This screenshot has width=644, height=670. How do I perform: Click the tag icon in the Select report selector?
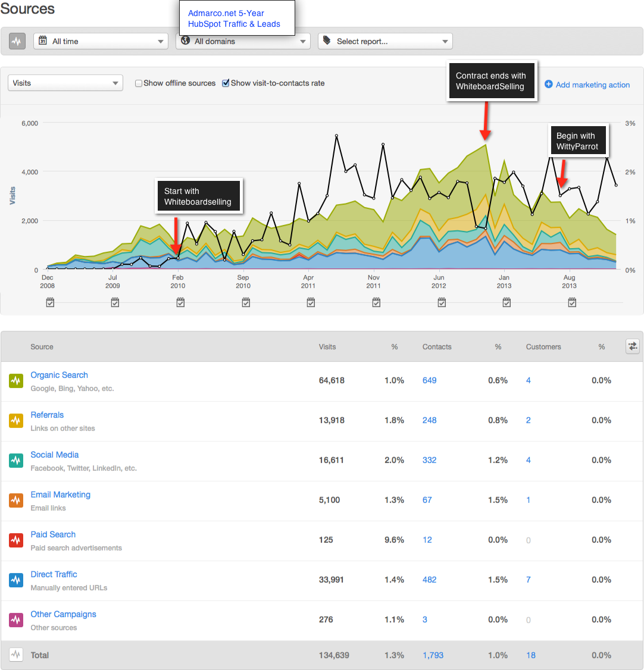click(x=327, y=40)
